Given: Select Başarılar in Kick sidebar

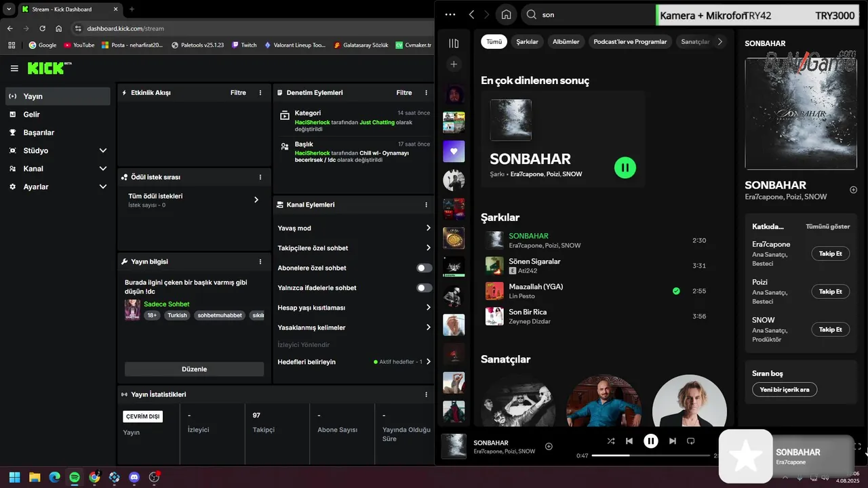Looking at the screenshot, I should [x=58, y=132].
